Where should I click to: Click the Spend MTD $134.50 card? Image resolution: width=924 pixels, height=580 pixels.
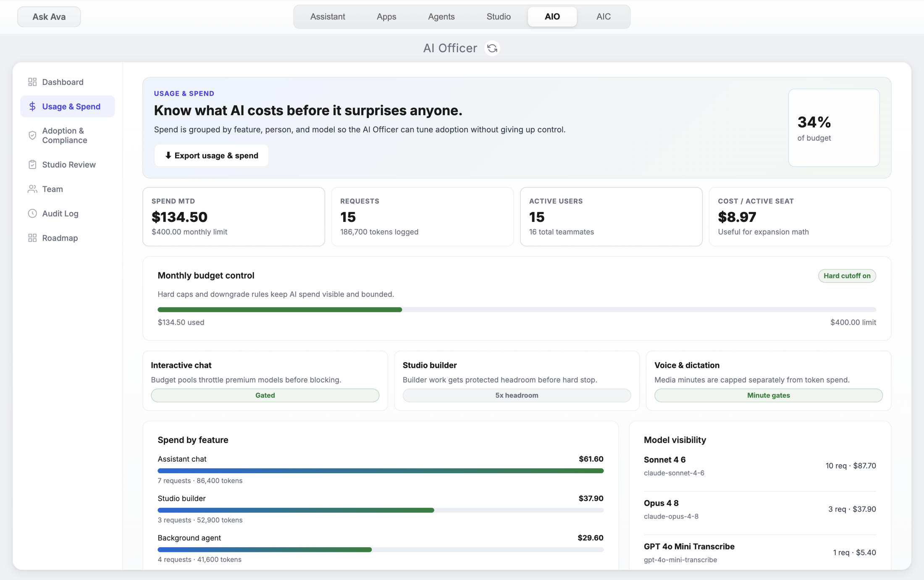tap(234, 217)
